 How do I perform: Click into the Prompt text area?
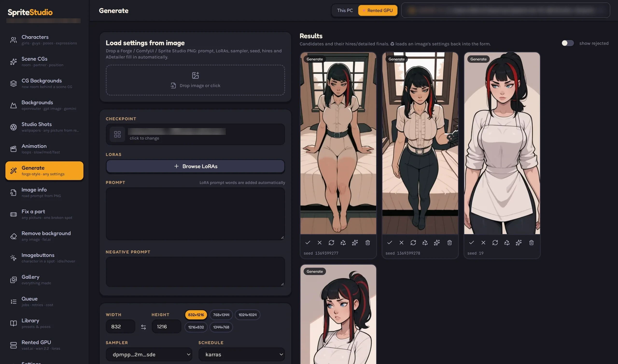195,214
